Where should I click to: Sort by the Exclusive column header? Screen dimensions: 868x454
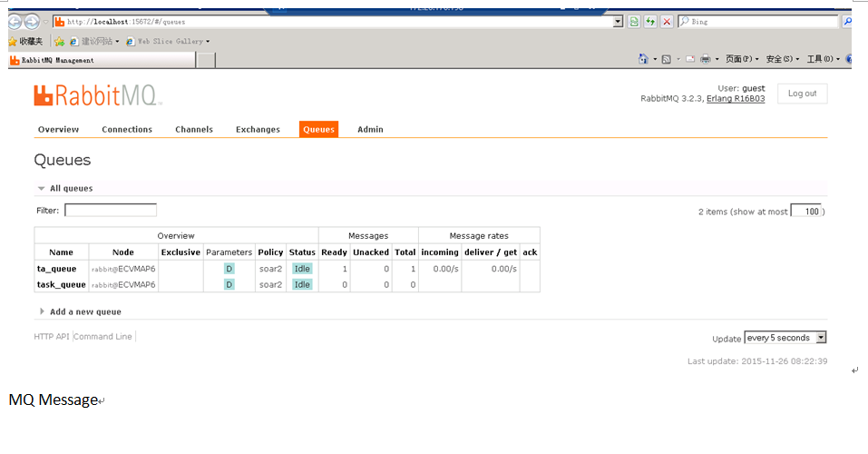coord(180,252)
